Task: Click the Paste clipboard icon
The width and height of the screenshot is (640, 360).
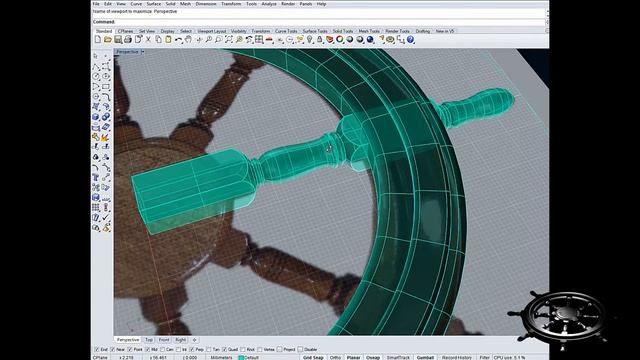Action: 168,40
